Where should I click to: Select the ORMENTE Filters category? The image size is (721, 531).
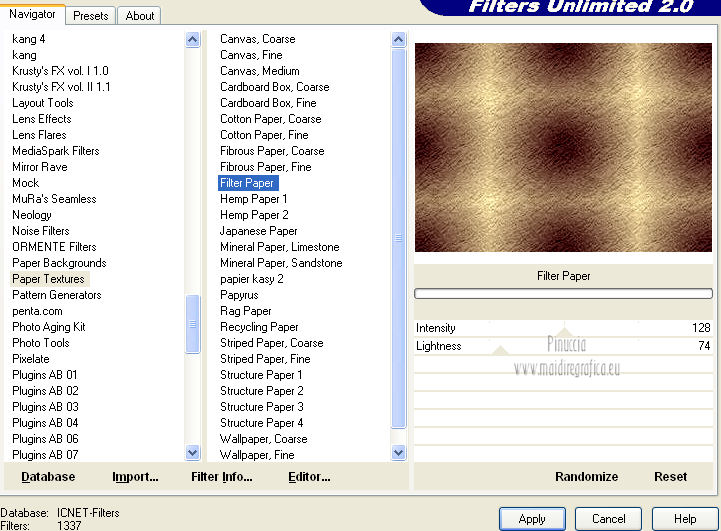54,247
